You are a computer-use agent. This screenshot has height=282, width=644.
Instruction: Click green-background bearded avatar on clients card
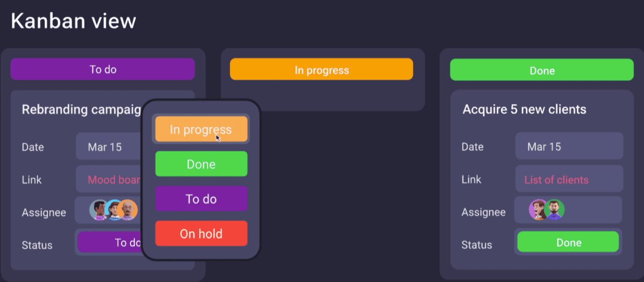pos(554,209)
